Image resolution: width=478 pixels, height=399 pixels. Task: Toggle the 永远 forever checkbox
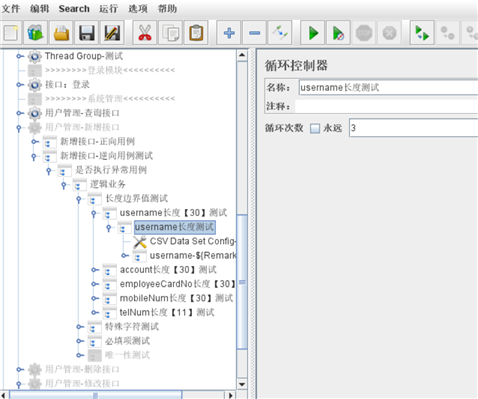click(315, 128)
